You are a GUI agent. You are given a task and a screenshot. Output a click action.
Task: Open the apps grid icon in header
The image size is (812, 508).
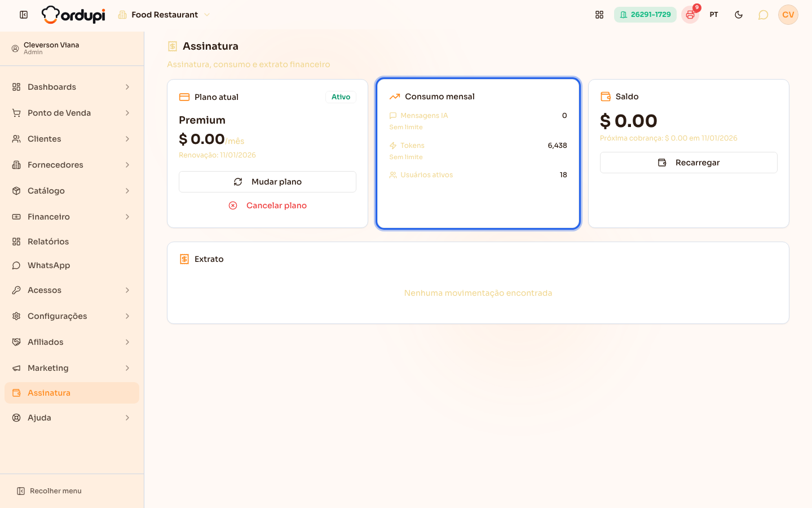tap(599, 15)
